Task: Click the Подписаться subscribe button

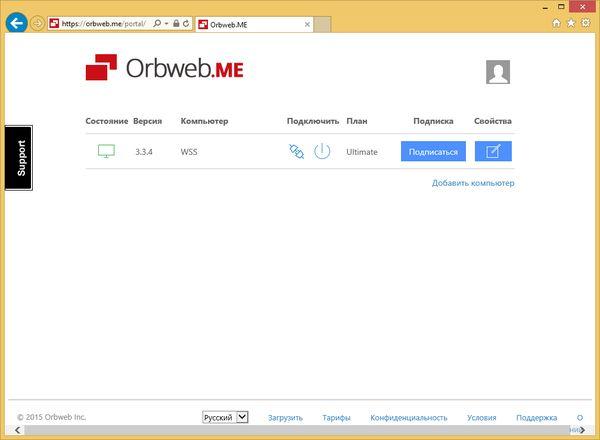Action: [x=433, y=152]
